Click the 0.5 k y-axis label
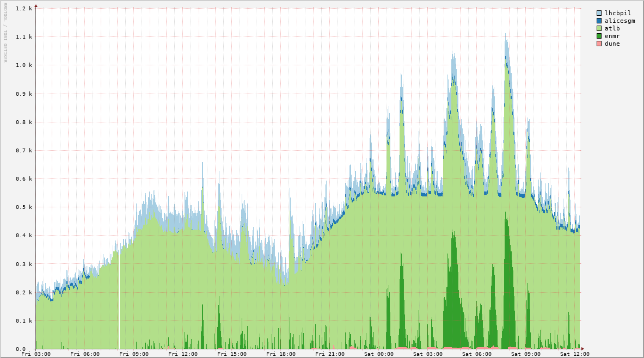The image size is (644, 358). coord(24,207)
